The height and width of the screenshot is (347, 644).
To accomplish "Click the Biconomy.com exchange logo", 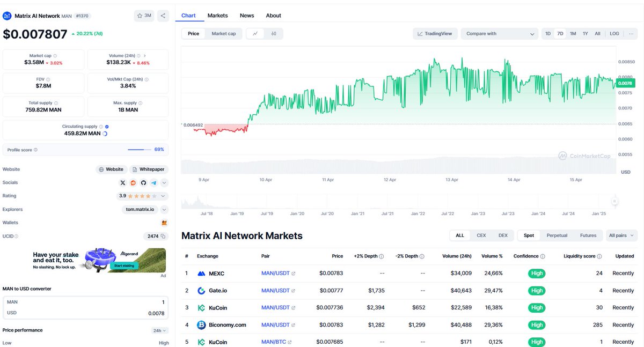I will [x=201, y=325].
